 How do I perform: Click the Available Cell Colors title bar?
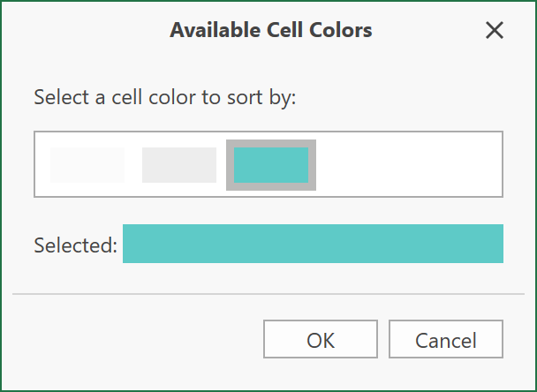pyautogui.click(x=270, y=31)
